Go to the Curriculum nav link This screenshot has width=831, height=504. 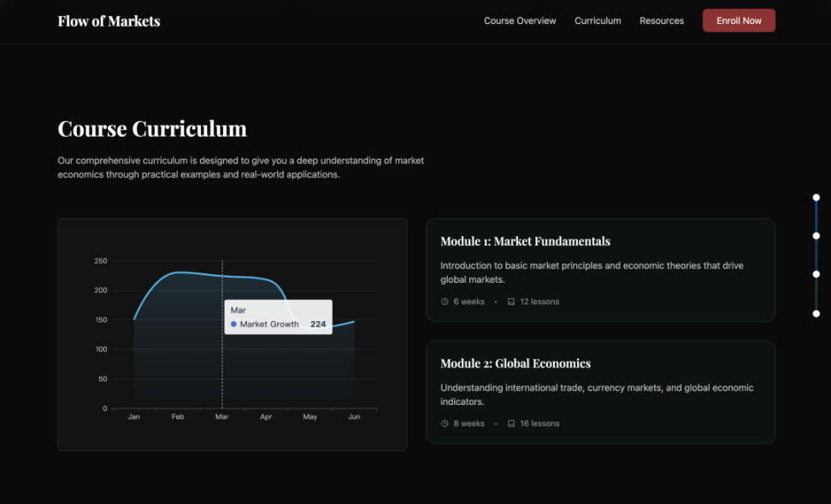(x=598, y=21)
